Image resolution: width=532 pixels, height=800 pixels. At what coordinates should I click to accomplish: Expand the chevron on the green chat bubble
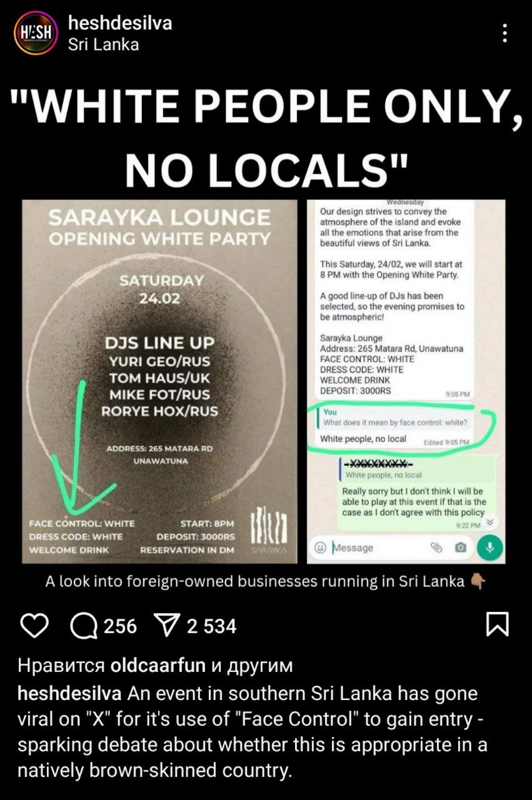pyautogui.click(x=490, y=522)
